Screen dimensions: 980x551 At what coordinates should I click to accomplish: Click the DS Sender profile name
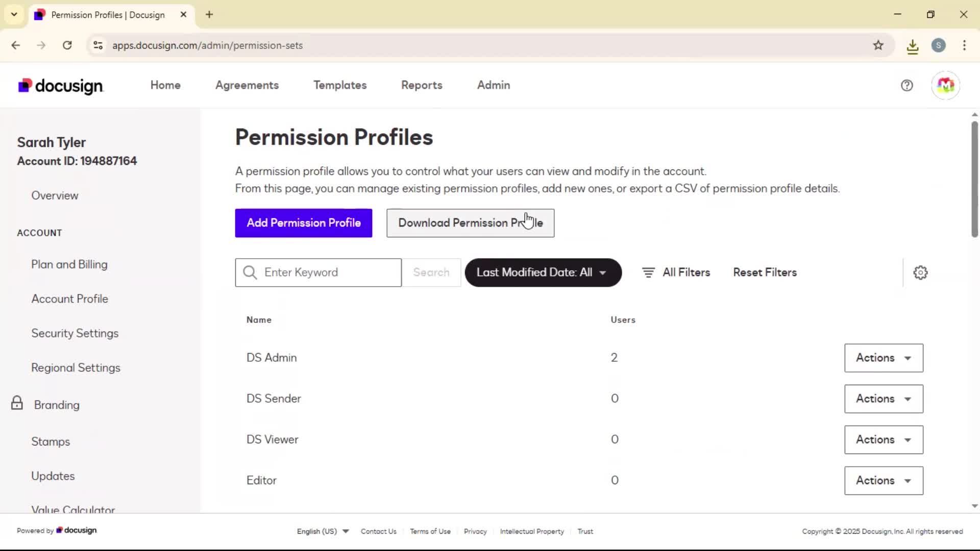[274, 398]
